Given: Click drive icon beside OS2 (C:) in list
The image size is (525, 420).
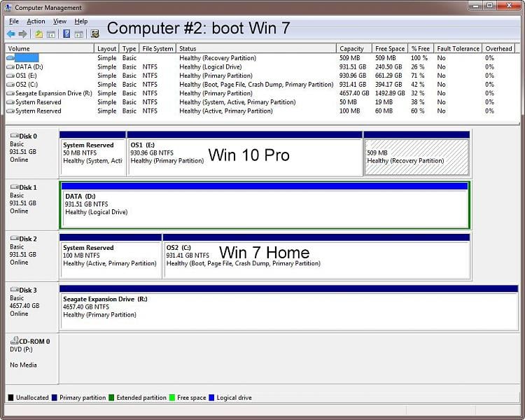Looking at the screenshot, I should [10, 85].
